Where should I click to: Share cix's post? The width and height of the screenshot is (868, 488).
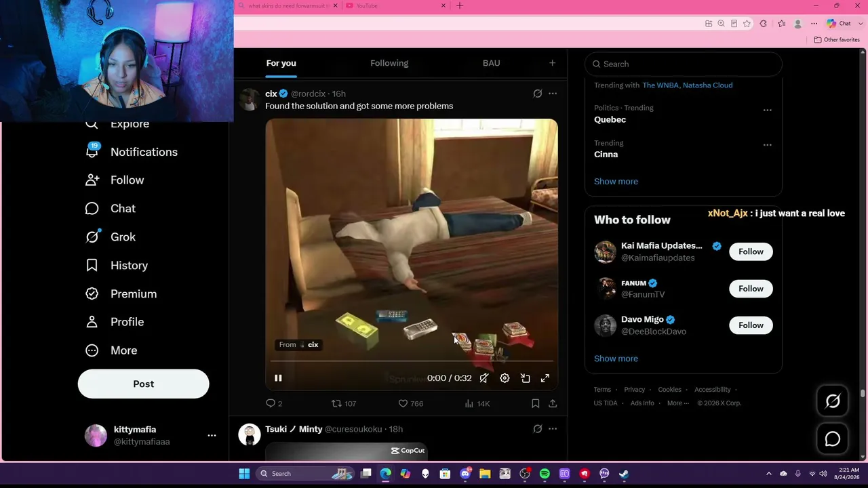(553, 403)
